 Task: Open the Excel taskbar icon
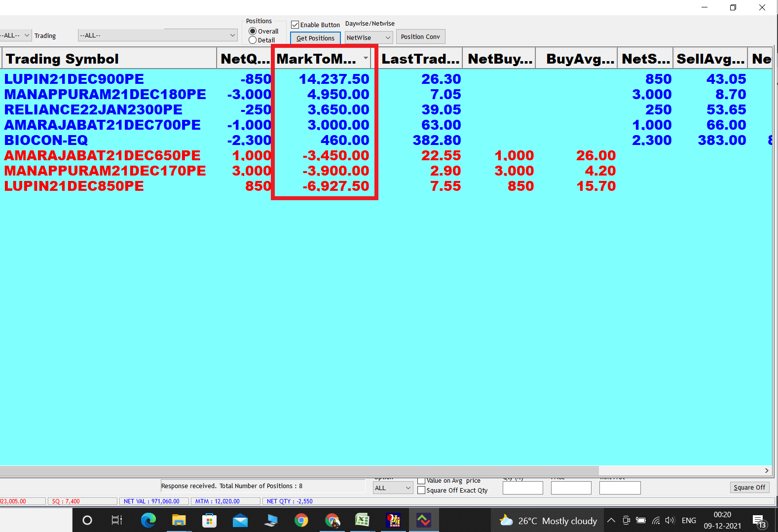tap(363, 520)
